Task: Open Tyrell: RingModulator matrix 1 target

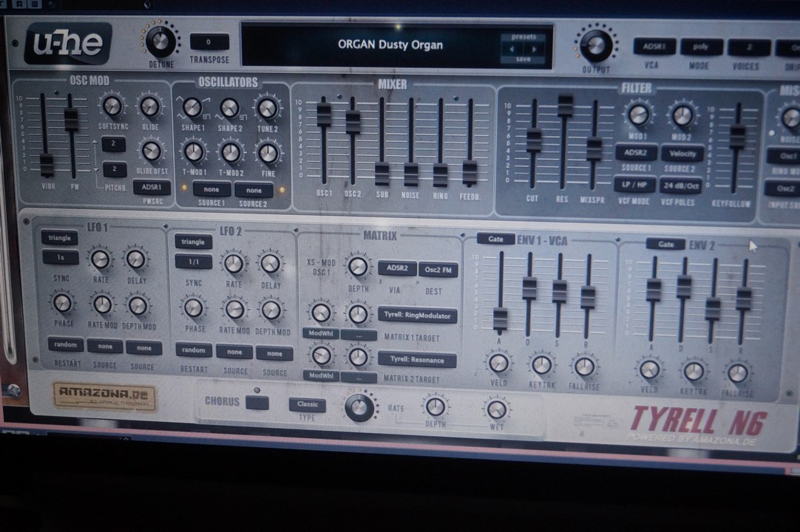Action: [417, 316]
